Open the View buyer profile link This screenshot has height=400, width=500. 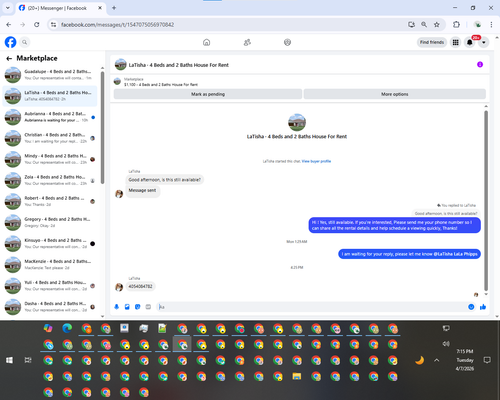point(316,161)
